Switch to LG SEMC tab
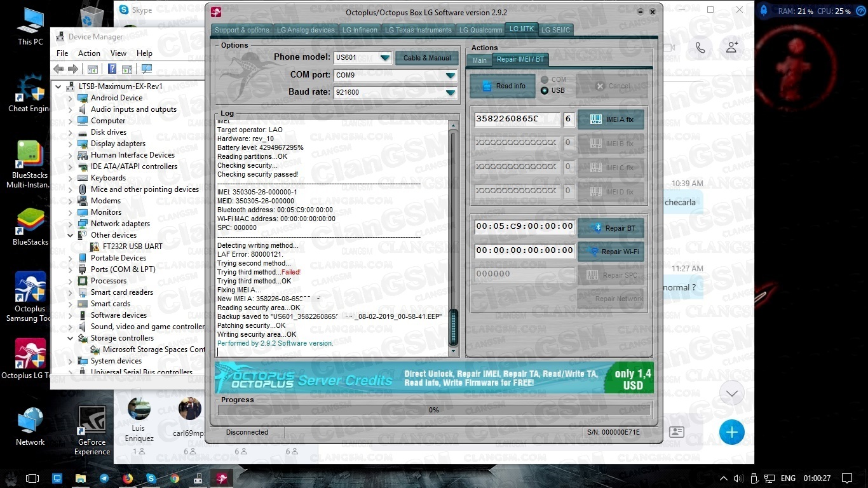The image size is (868, 488). tap(556, 30)
